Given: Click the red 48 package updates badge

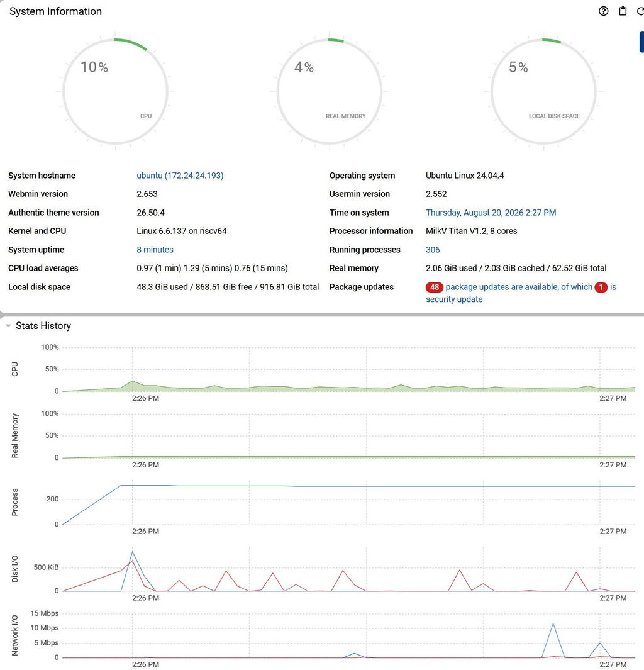Looking at the screenshot, I should click(x=435, y=287).
